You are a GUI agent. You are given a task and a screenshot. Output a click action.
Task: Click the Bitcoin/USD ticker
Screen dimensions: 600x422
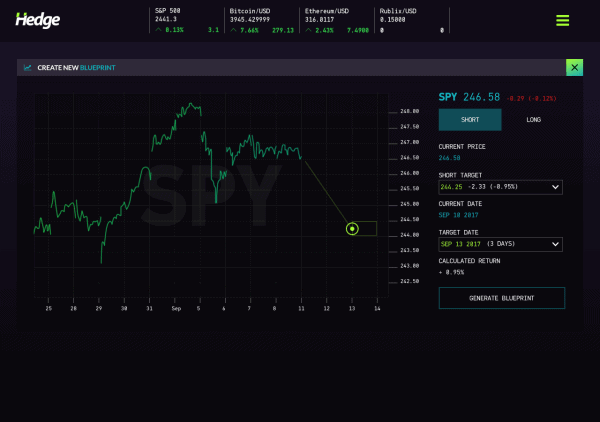tap(262, 20)
